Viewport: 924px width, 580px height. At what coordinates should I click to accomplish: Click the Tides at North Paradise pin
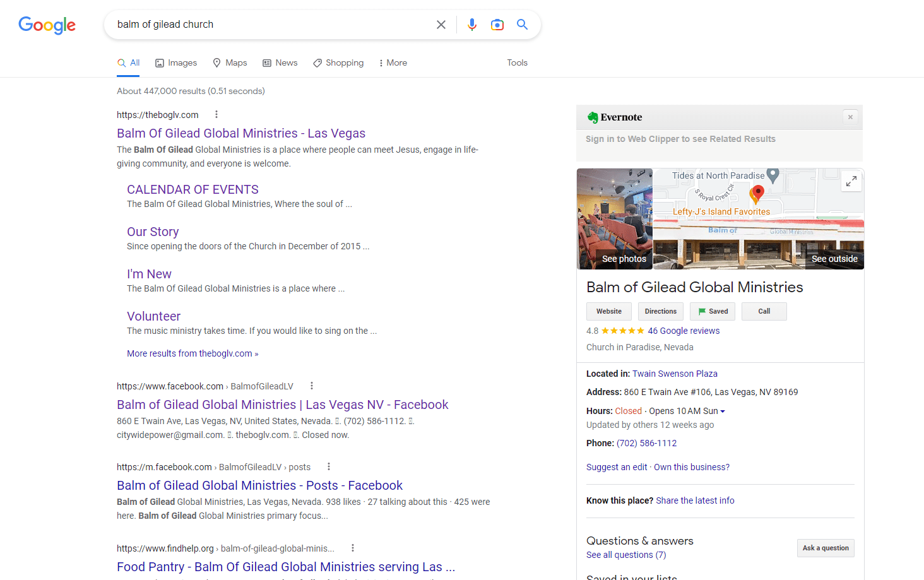pyautogui.click(x=773, y=175)
